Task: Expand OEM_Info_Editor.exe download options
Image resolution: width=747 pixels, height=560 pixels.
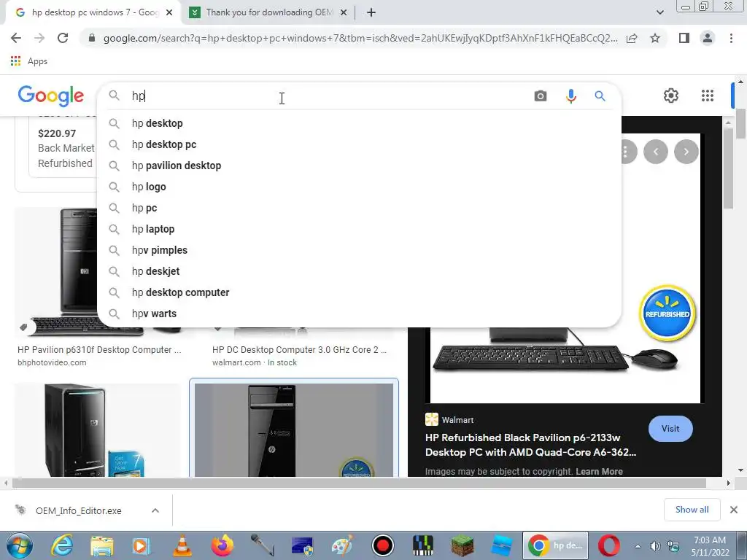Action: click(x=155, y=510)
